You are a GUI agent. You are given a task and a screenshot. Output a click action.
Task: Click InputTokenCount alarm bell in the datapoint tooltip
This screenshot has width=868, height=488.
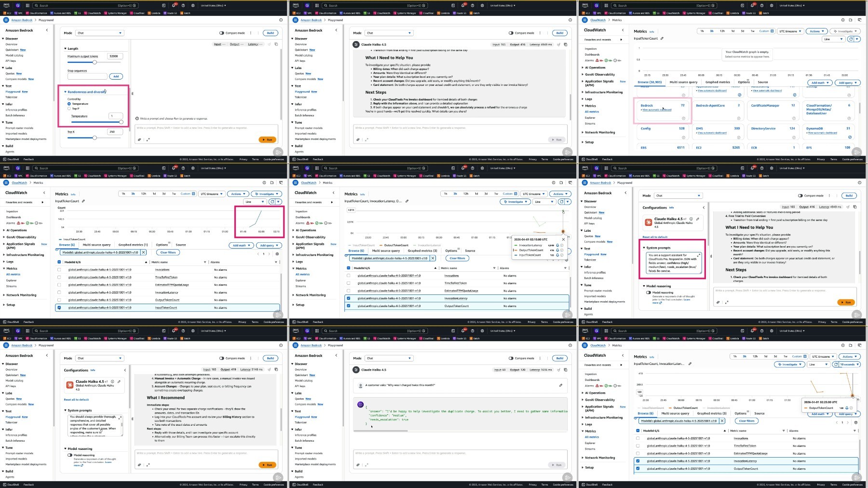(x=557, y=255)
